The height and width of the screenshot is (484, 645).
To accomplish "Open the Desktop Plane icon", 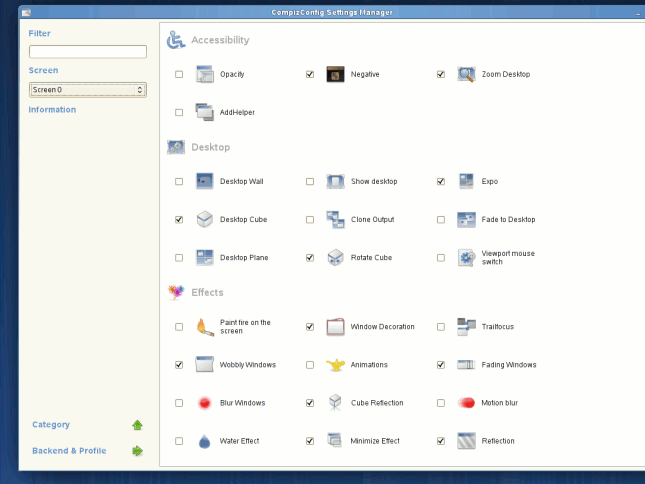I will tap(204, 258).
